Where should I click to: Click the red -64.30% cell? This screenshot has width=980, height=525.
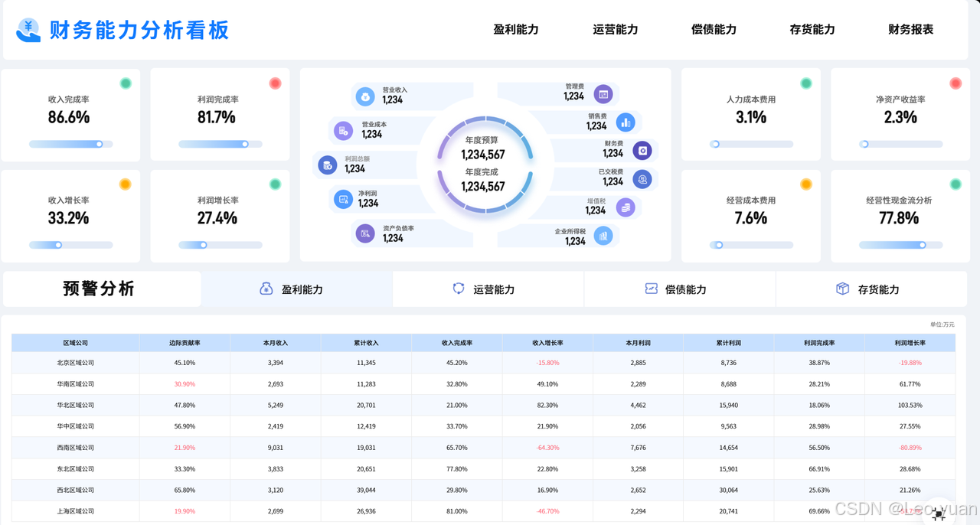click(x=547, y=448)
